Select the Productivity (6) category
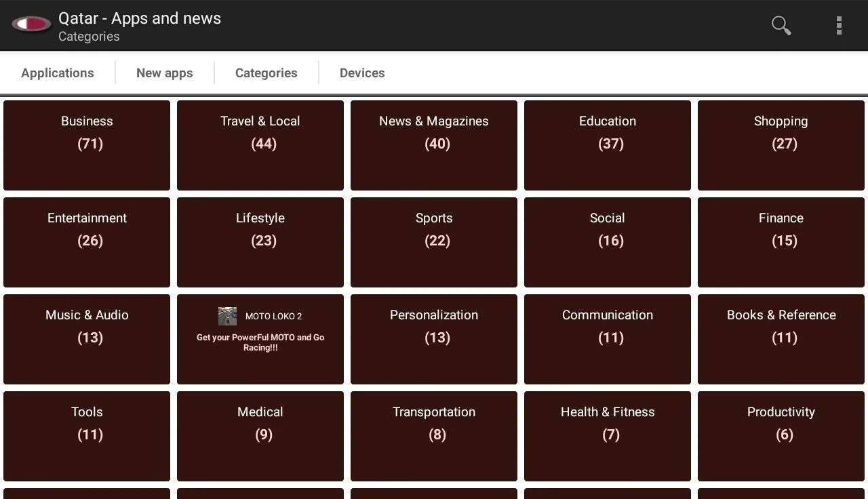This screenshot has height=499, width=868. (x=781, y=436)
